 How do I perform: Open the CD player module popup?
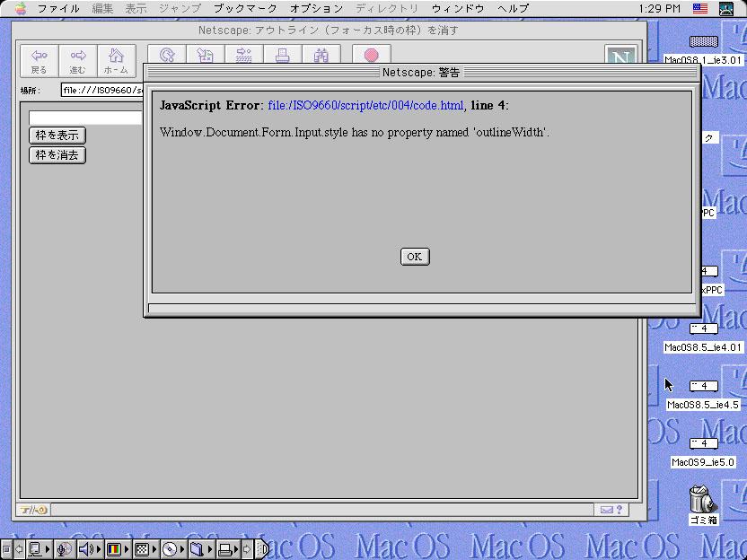click(x=173, y=549)
